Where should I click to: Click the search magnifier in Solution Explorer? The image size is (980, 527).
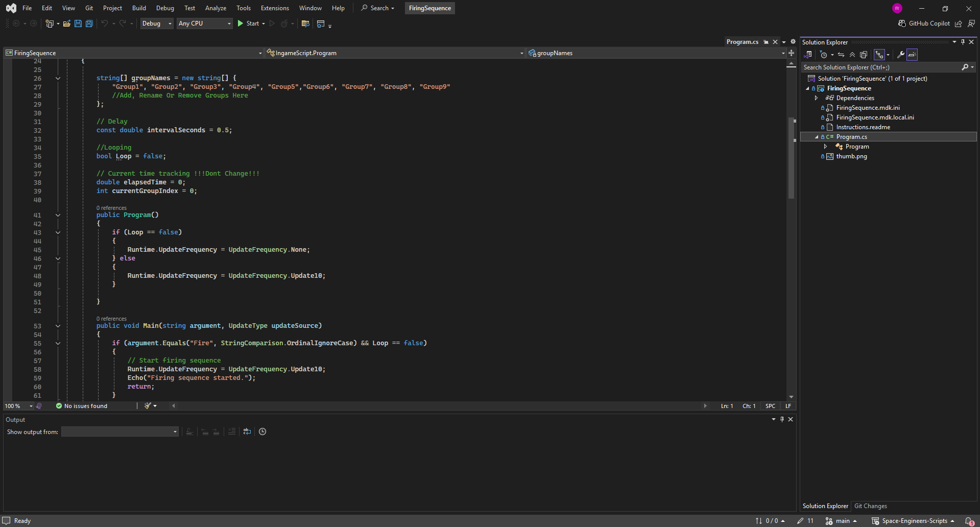coord(965,67)
